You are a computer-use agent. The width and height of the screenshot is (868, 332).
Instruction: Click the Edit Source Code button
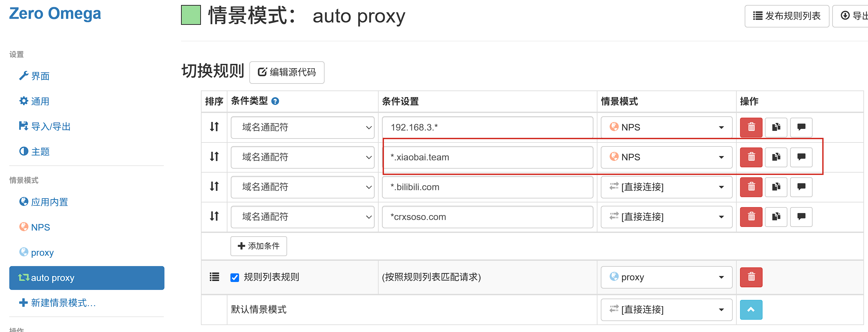[287, 72]
